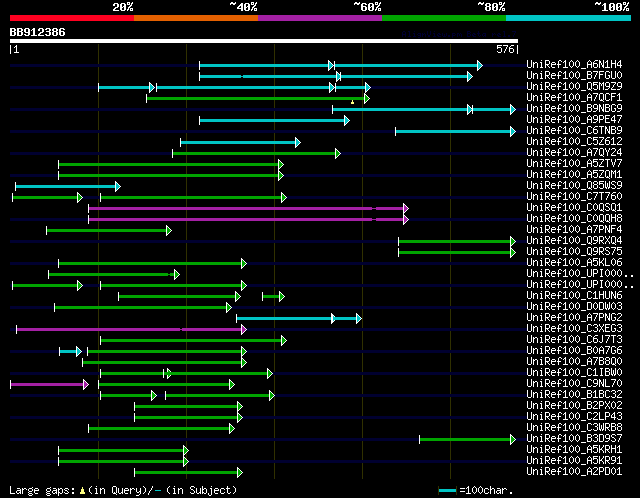Click the green alignment bar for A7B8Q0
The height and width of the screenshot is (498, 640).
164,363
